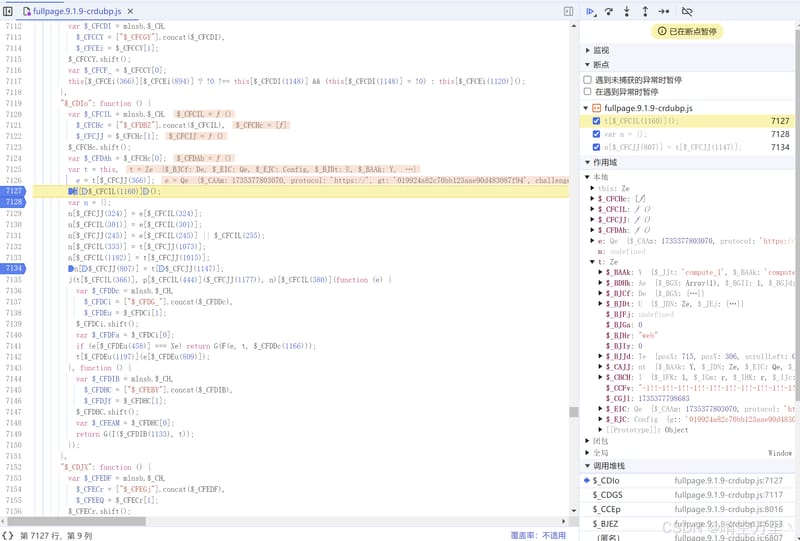Expand the 'e: Qe' variable
800x541 pixels.
click(x=593, y=240)
